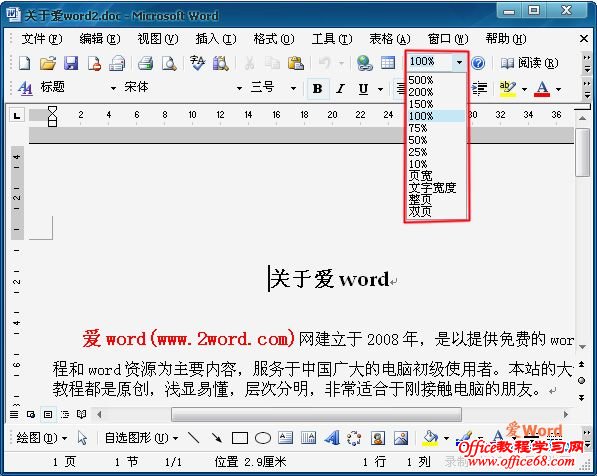The image size is (597, 476).
Task: Insert diagram or organization chart
Action: pos(354,438)
